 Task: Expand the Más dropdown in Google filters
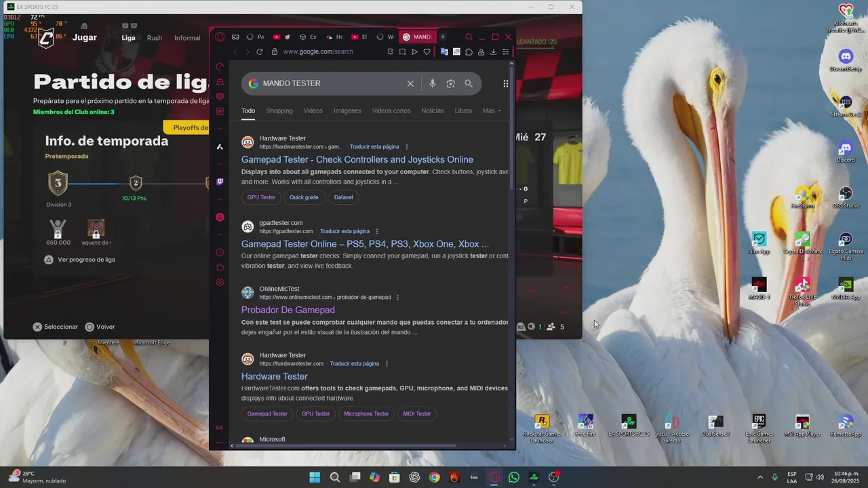[x=492, y=110]
